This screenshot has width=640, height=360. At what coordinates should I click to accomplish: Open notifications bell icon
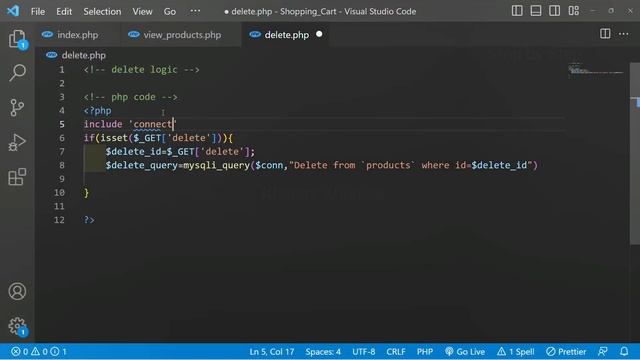click(x=624, y=351)
